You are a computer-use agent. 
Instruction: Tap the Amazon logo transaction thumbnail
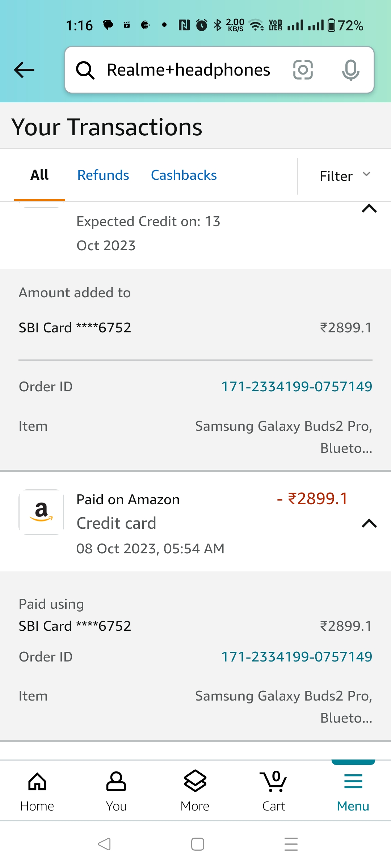point(41,512)
